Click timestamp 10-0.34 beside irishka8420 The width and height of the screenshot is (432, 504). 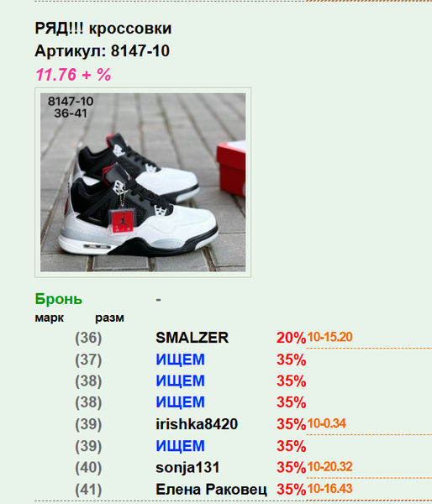[x=326, y=423]
